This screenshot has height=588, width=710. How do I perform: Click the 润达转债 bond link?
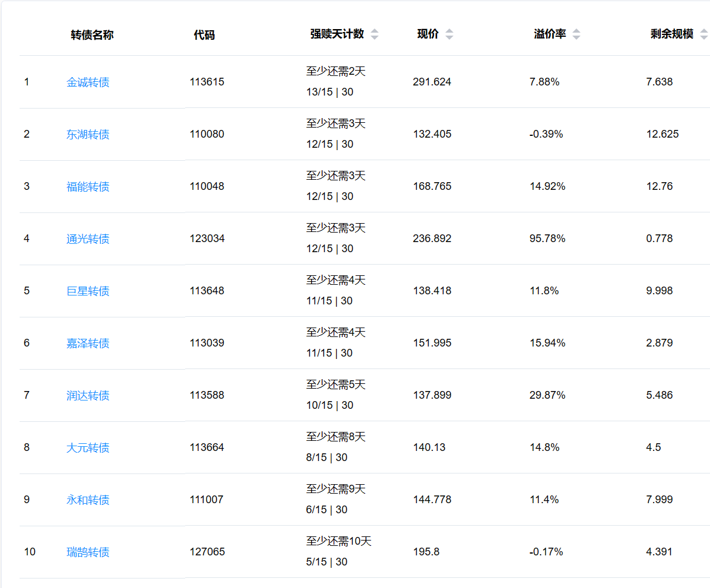pos(88,395)
